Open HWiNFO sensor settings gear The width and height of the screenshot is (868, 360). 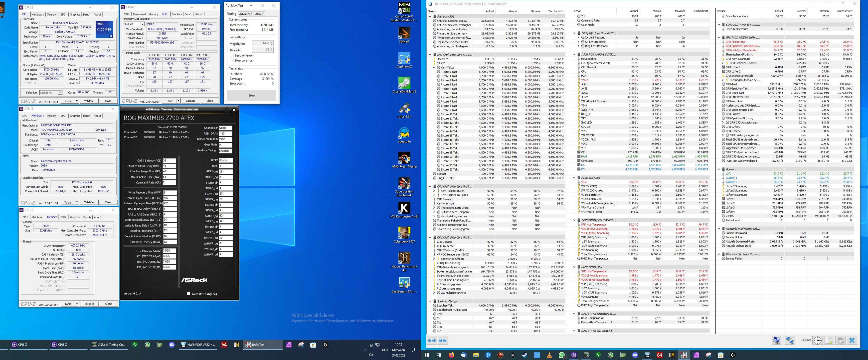click(840, 340)
